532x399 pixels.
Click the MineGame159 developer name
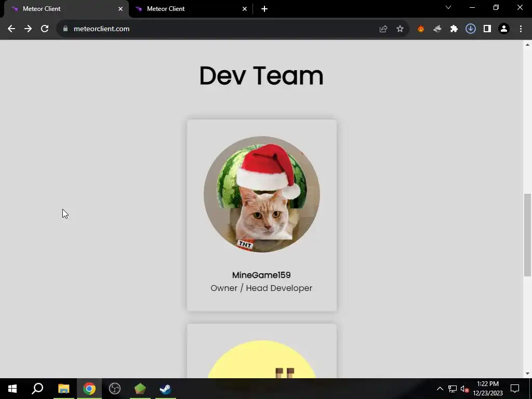click(261, 275)
